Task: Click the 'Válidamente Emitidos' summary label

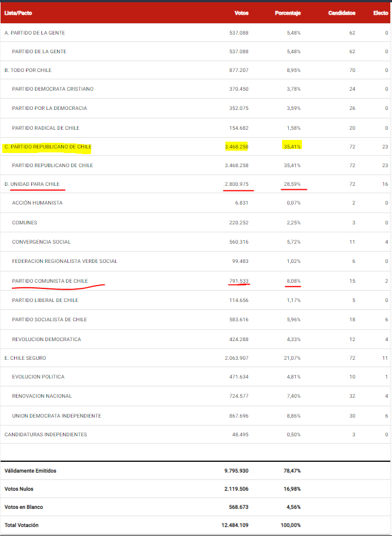Action: tap(31, 471)
